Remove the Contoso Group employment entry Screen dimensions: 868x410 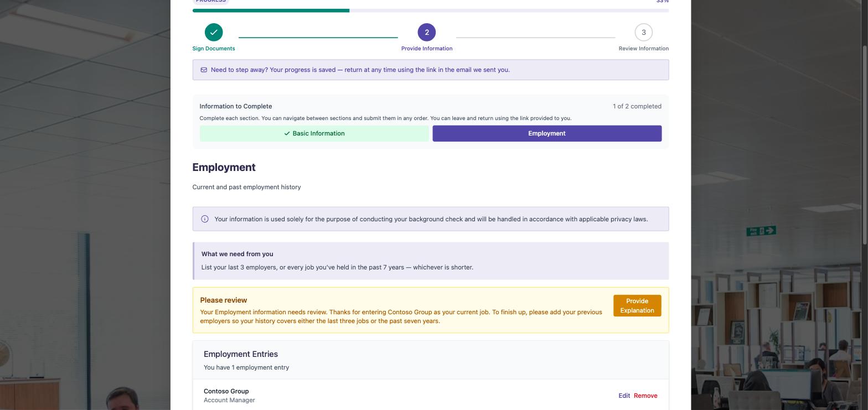[x=645, y=396]
